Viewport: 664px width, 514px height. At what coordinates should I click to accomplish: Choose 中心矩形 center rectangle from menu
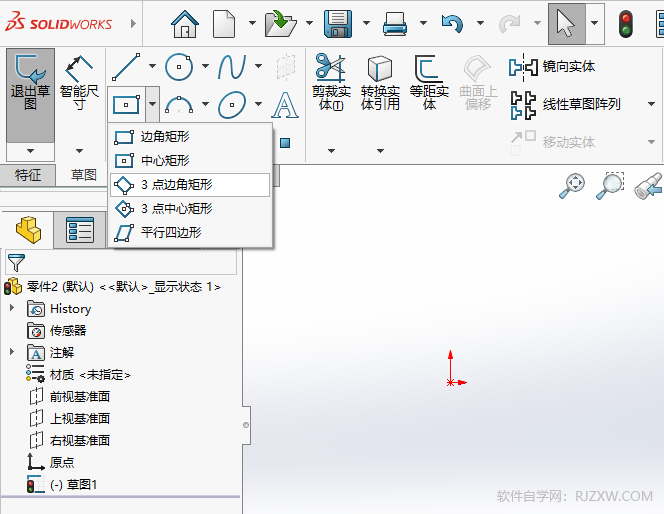point(190,160)
